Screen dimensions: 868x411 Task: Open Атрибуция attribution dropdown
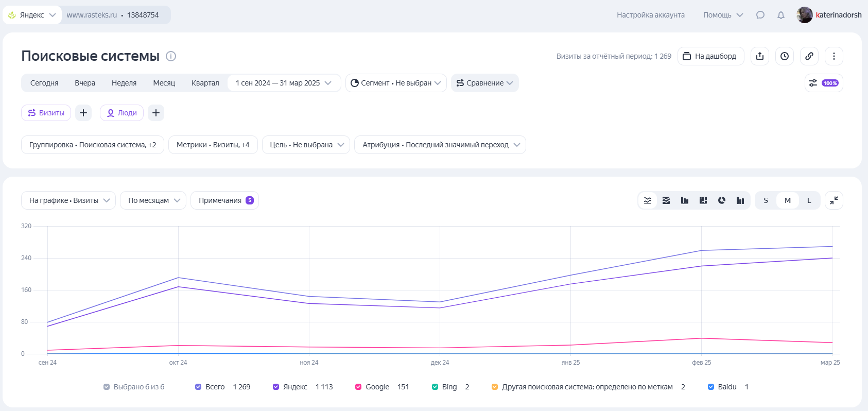coord(440,145)
